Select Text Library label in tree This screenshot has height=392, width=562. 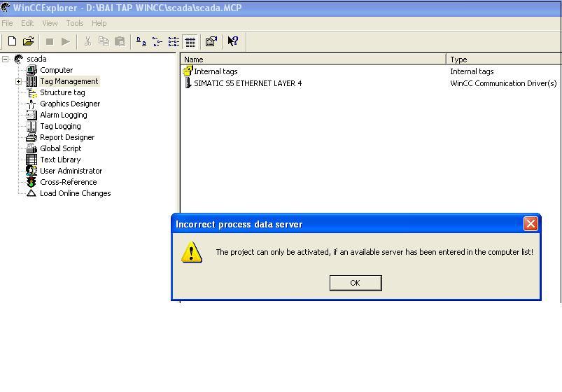click(60, 160)
